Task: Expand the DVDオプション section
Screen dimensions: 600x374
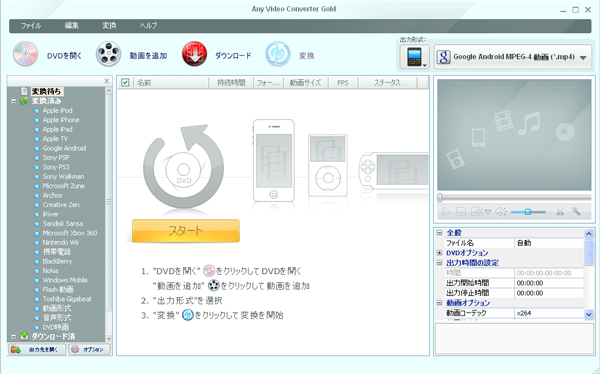Action: pos(439,253)
